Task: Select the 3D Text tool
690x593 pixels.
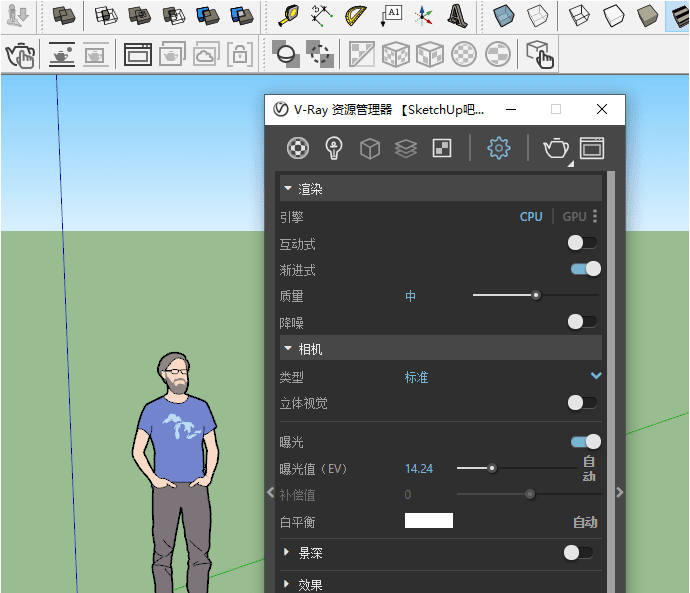Action: (x=457, y=16)
